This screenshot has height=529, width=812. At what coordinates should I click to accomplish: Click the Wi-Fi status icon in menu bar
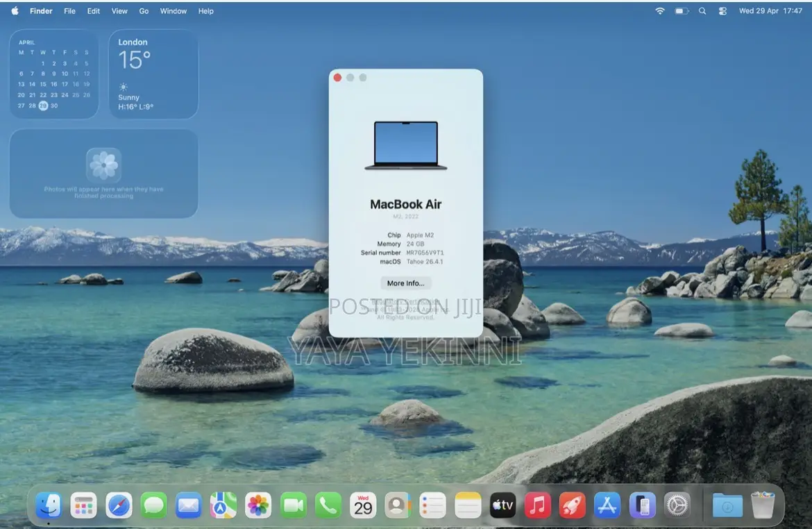pos(660,11)
